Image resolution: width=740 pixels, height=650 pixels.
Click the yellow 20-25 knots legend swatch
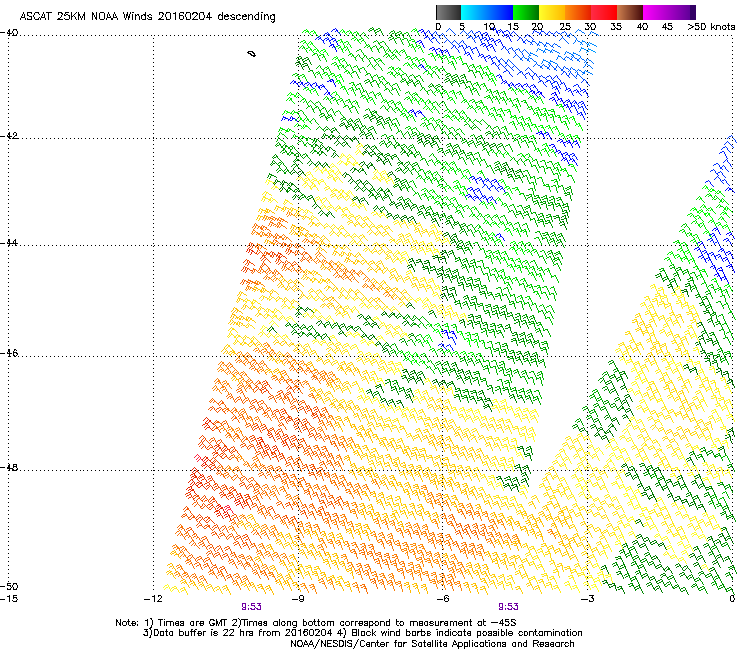coord(552,12)
